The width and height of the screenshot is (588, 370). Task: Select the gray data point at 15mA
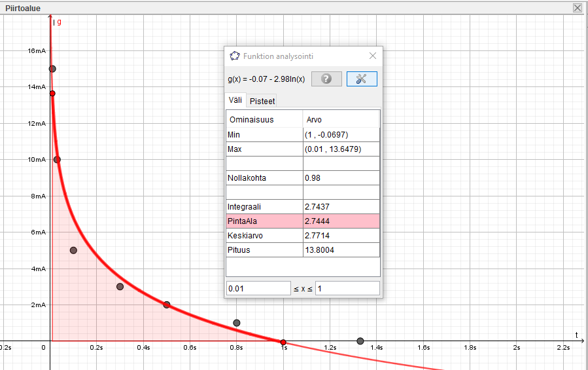(52, 69)
